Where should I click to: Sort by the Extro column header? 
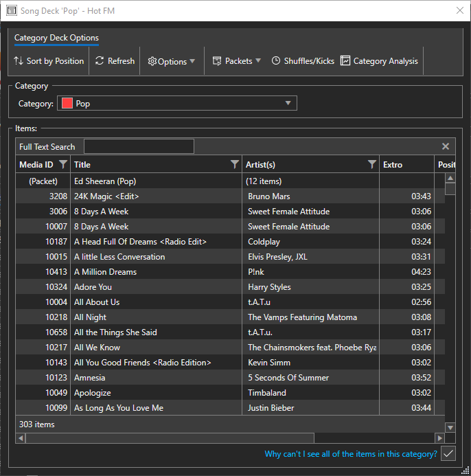tap(406, 165)
